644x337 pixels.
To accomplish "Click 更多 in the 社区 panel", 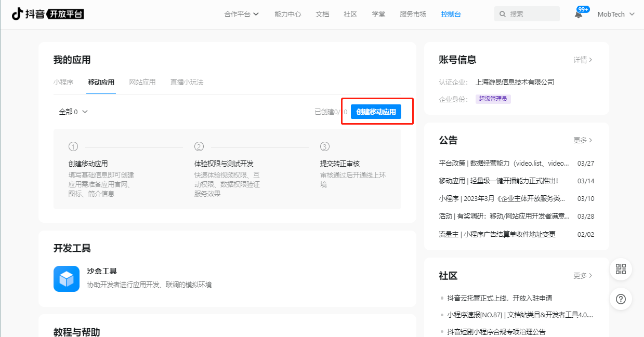I will (583, 276).
